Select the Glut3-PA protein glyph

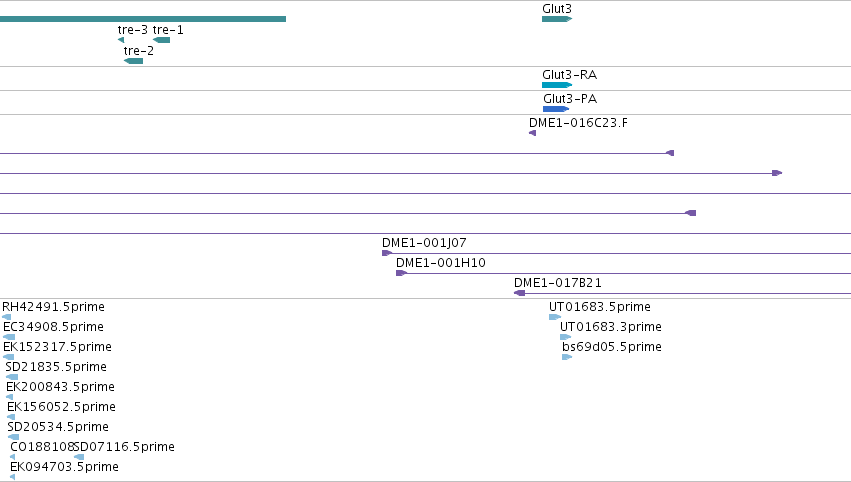(556, 109)
